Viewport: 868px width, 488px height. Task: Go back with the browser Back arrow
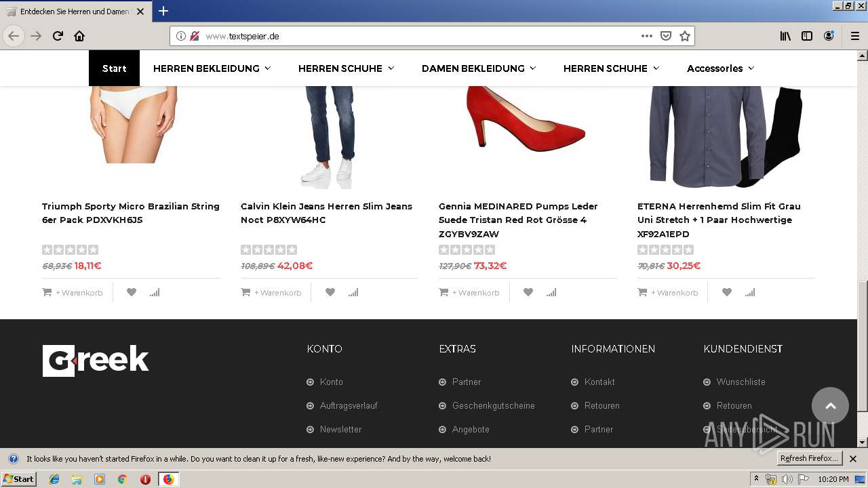click(x=14, y=36)
